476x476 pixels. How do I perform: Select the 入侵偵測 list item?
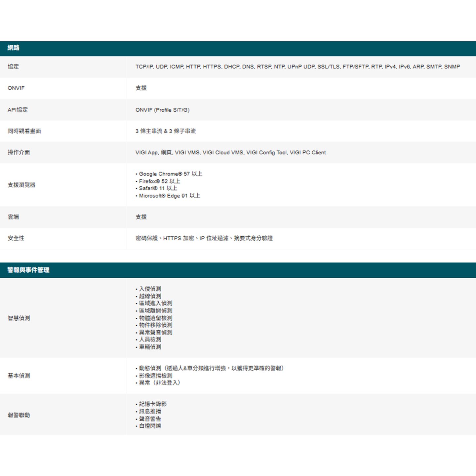point(150,289)
